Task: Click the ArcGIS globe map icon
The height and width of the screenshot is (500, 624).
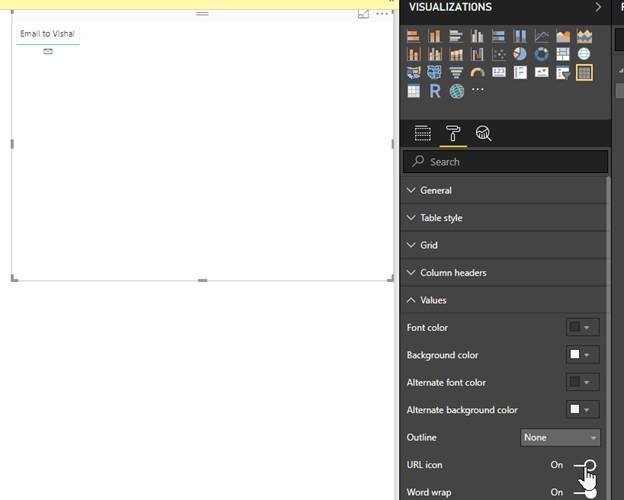Action: coord(457,91)
